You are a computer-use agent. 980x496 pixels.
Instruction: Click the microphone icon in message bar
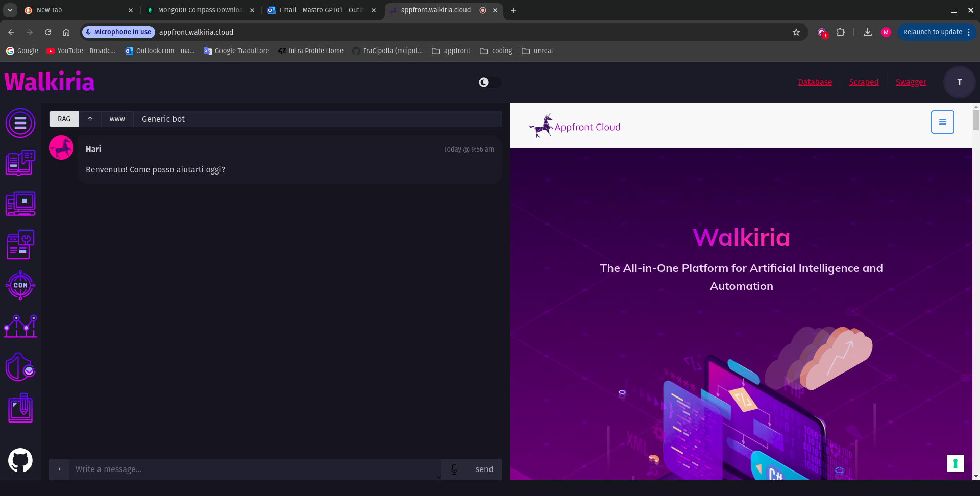pos(454,469)
